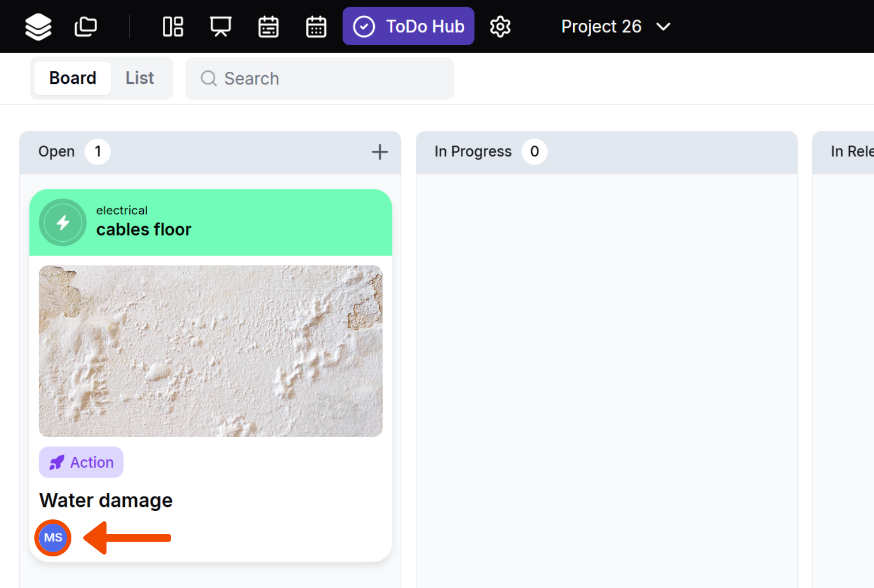874x588 pixels.
Task: Switch to Board view
Action: pos(72,78)
